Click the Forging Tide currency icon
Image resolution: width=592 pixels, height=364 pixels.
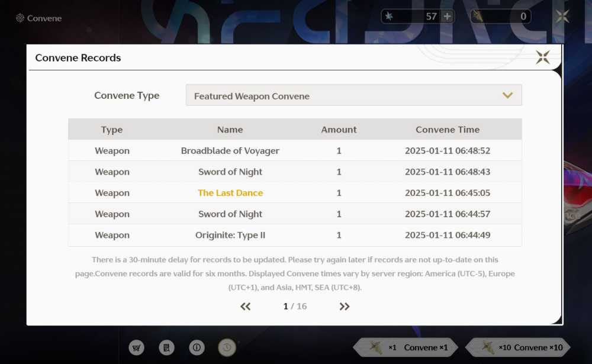(478, 16)
